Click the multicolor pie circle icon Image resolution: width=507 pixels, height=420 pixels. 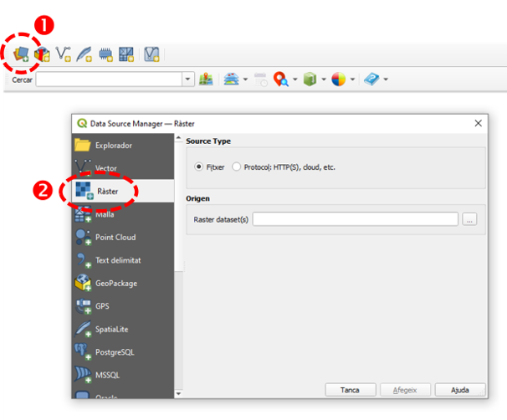point(339,79)
